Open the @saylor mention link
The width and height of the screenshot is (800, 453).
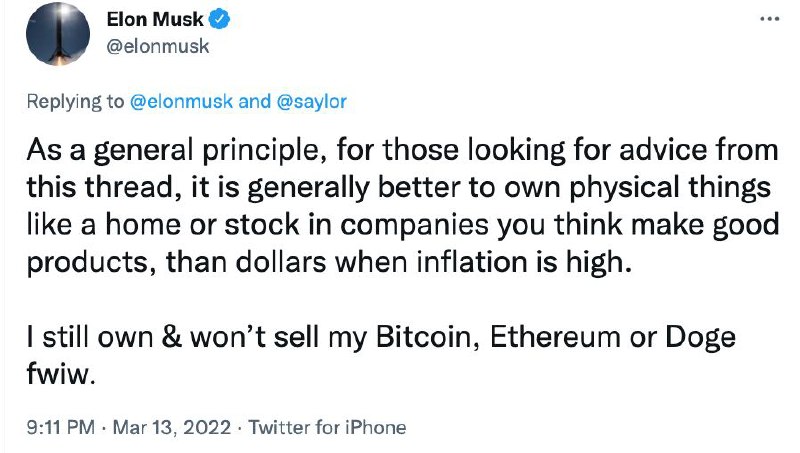point(311,101)
